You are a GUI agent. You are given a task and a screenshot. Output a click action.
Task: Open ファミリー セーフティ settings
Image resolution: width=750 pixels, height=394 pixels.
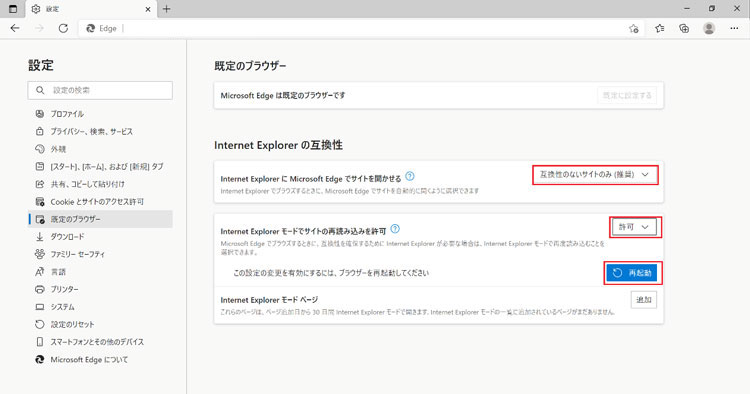pos(100,254)
